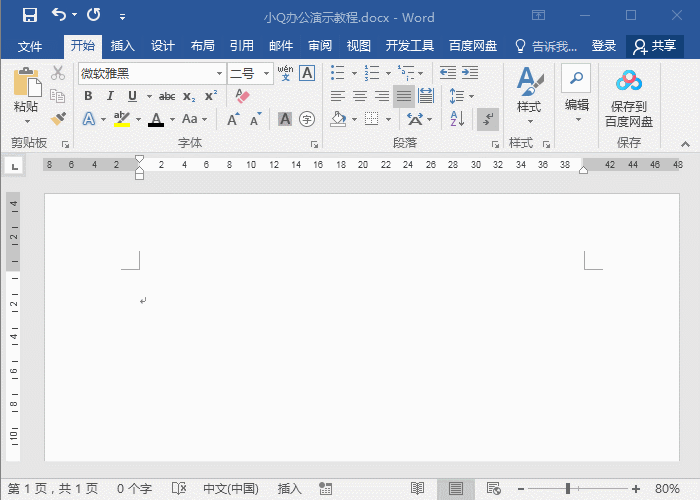Viewport: 700px width, 500px height.
Task: Open the 文件 File menu
Action: [x=30, y=46]
